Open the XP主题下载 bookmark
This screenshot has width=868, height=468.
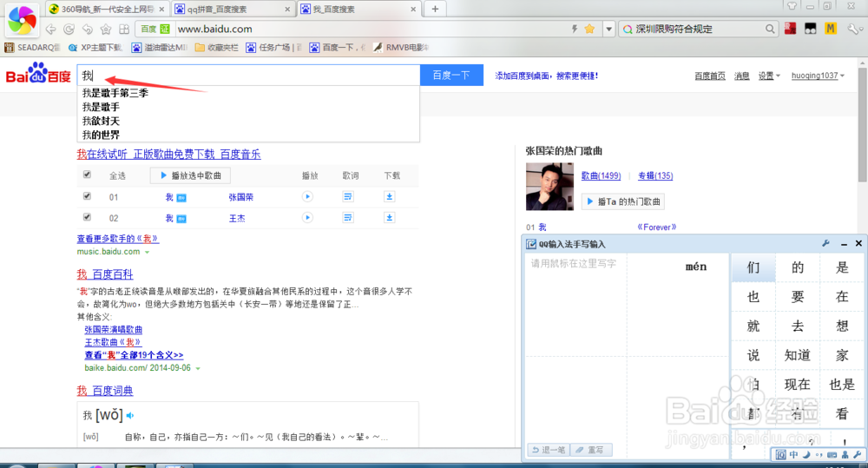(x=95, y=48)
